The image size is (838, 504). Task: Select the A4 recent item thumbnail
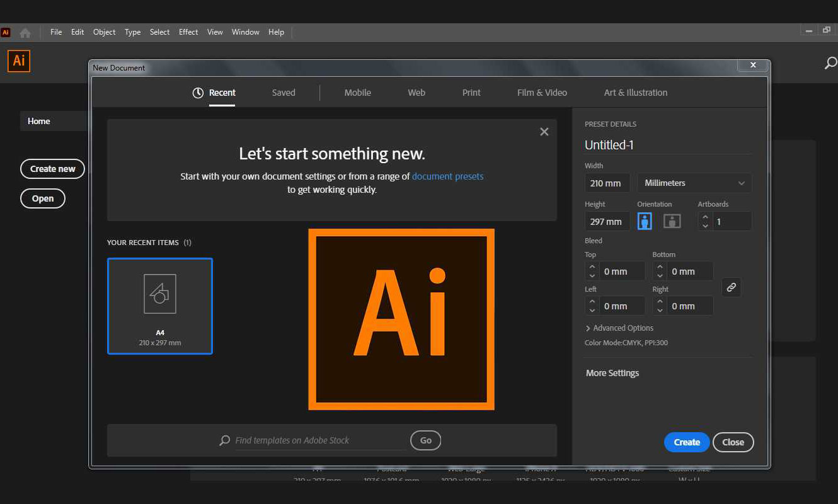160,306
